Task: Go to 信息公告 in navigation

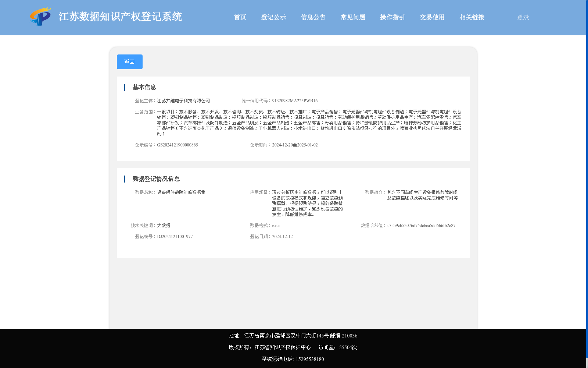Action: [x=313, y=17]
